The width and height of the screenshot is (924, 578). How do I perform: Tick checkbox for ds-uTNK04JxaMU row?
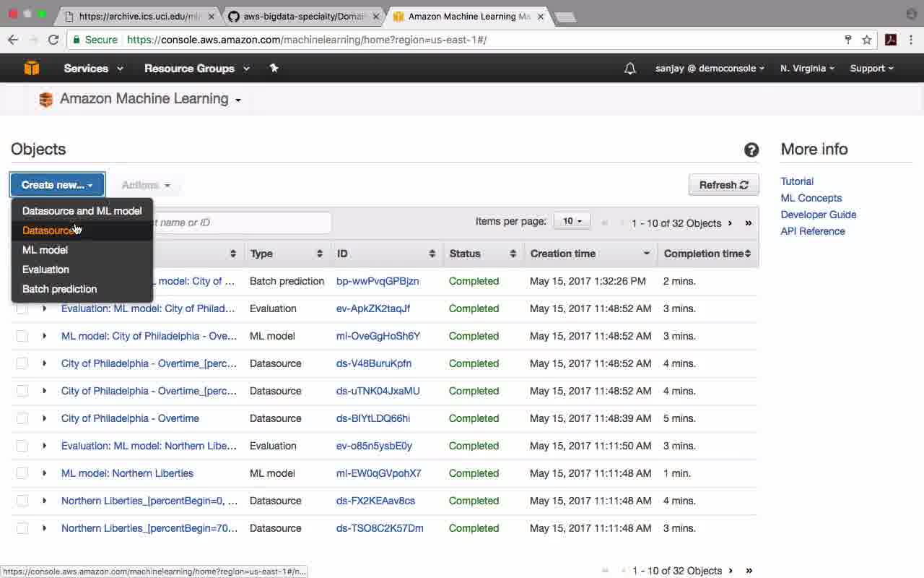(22, 391)
